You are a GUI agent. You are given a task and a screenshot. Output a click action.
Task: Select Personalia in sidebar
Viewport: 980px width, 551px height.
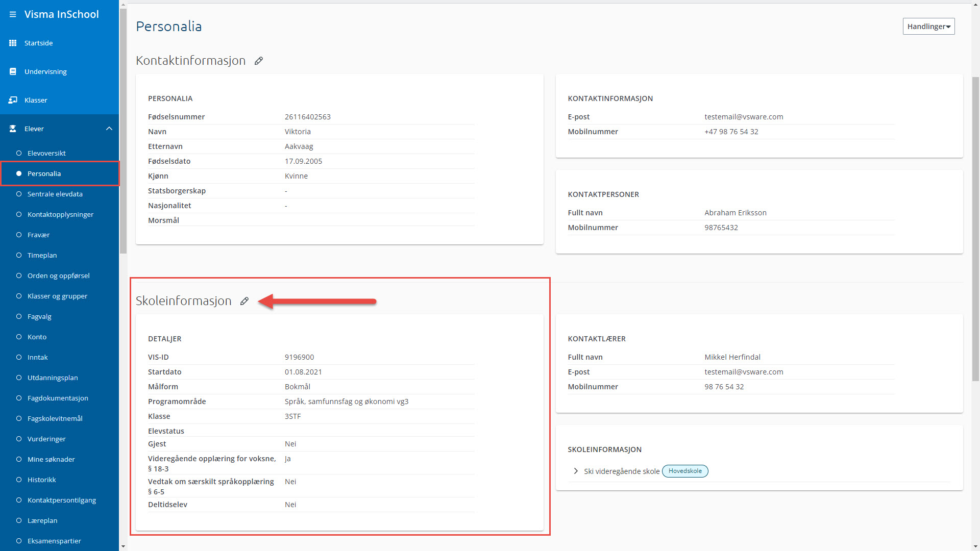pos(44,173)
